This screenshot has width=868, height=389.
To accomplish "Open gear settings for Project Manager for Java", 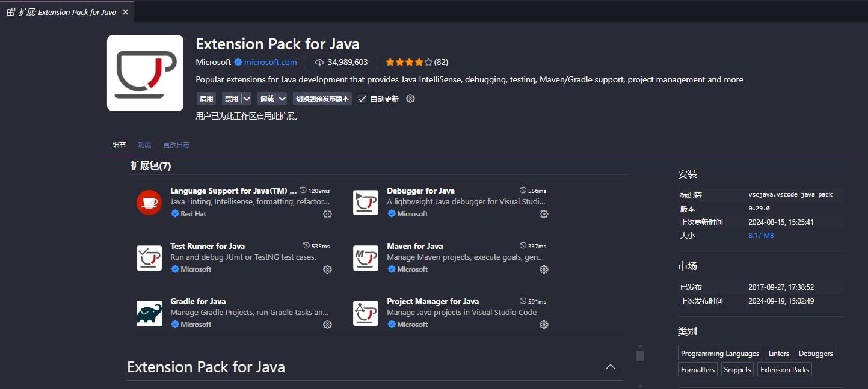I will click(544, 325).
